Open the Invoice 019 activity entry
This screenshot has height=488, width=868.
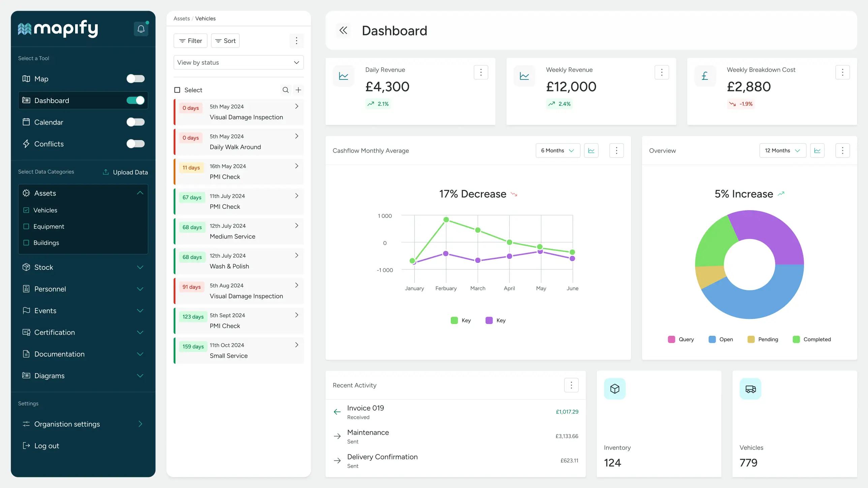366,412
